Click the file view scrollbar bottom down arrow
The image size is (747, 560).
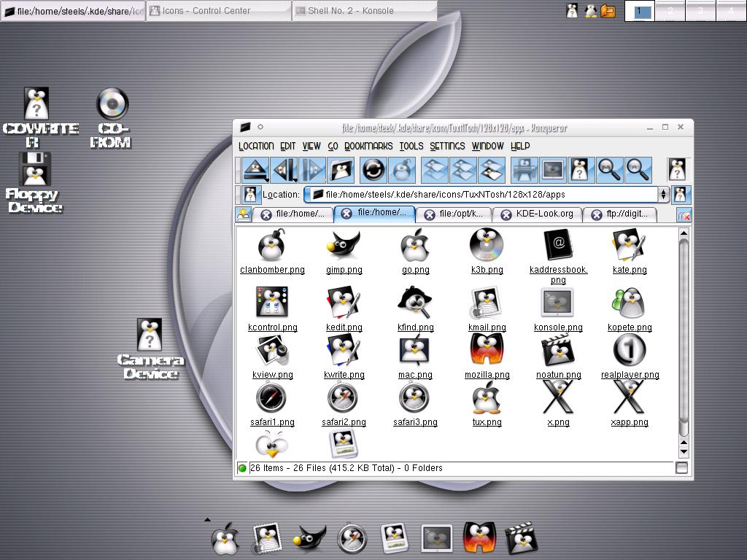click(684, 451)
